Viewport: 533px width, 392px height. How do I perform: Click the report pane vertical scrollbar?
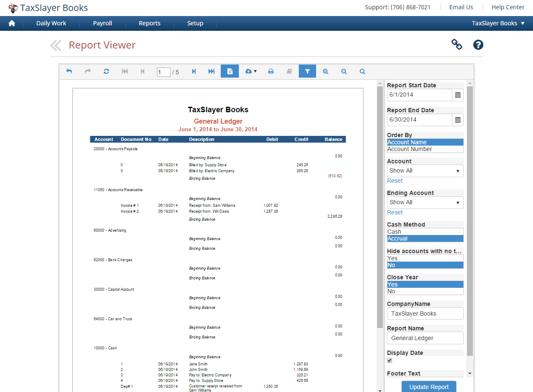coord(380,207)
